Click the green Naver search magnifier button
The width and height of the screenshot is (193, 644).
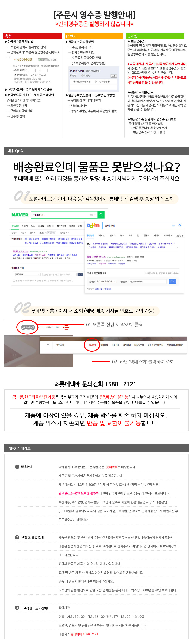coord(101,215)
